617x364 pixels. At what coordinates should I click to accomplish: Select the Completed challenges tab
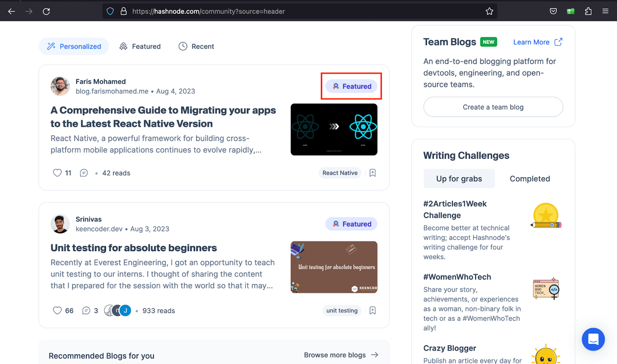pos(530,179)
